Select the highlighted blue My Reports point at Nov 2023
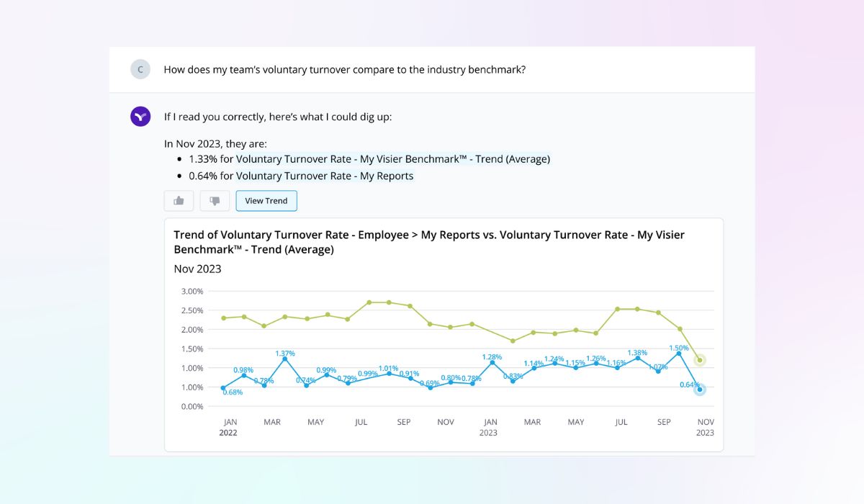Viewport: 864px width, 504px height. coord(700,390)
